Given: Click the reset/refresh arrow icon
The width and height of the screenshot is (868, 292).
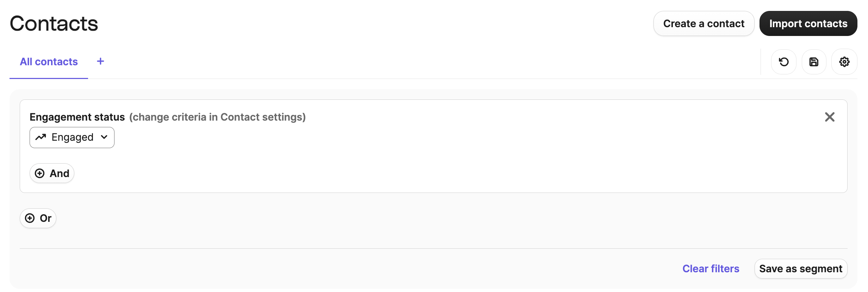Looking at the screenshot, I should (x=783, y=62).
